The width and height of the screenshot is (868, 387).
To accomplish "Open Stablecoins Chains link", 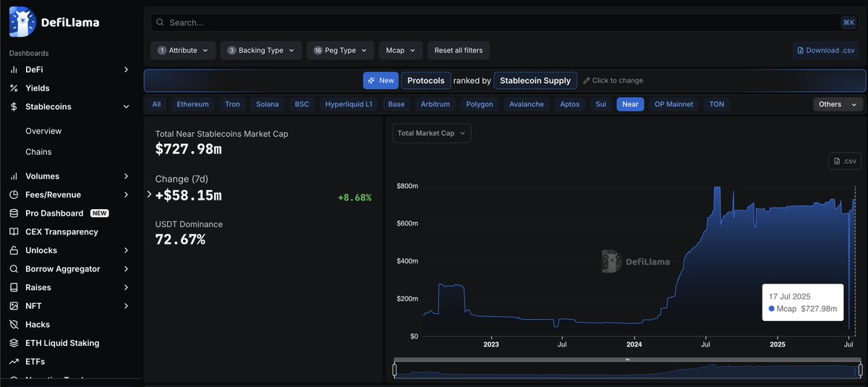I will (x=38, y=152).
